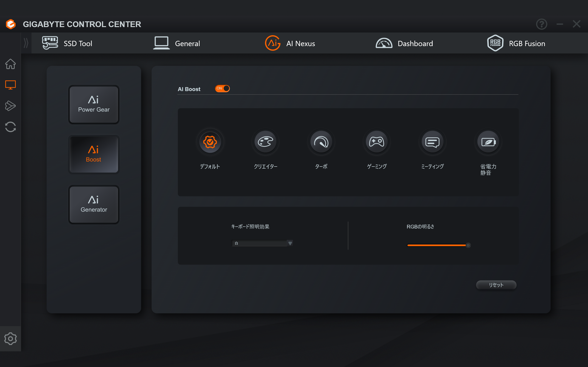Select the 省電力静音 power saving icon
Image resolution: width=588 pixels, height=367 pixels.
click(x=488, y=142)
